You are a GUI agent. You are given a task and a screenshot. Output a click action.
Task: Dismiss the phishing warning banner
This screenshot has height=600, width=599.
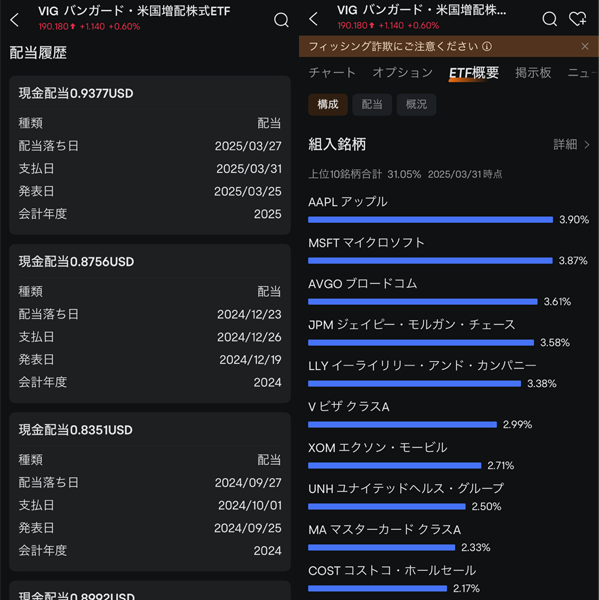(585, 46)
